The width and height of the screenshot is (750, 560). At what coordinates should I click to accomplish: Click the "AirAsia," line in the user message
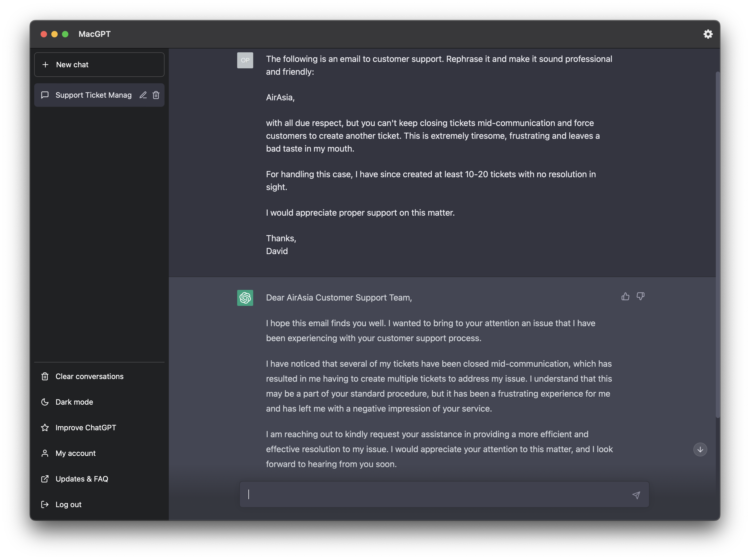(280, 98)
